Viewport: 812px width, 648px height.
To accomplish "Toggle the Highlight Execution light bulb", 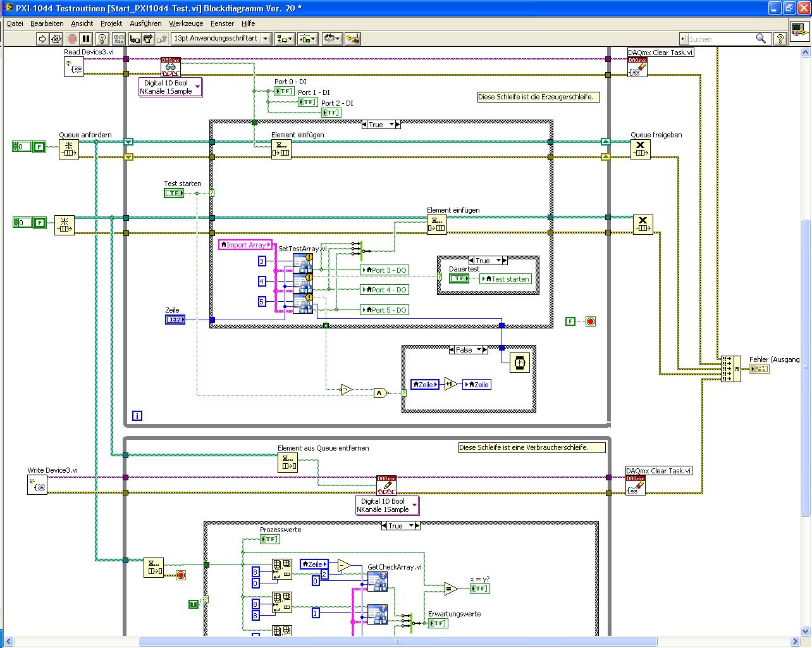I will (103, 39).
